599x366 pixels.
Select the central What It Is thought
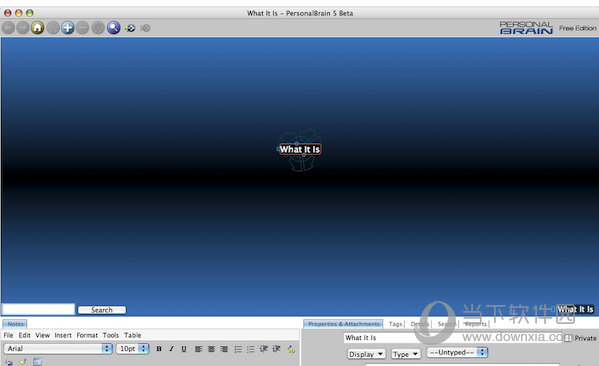coord(300,149)
